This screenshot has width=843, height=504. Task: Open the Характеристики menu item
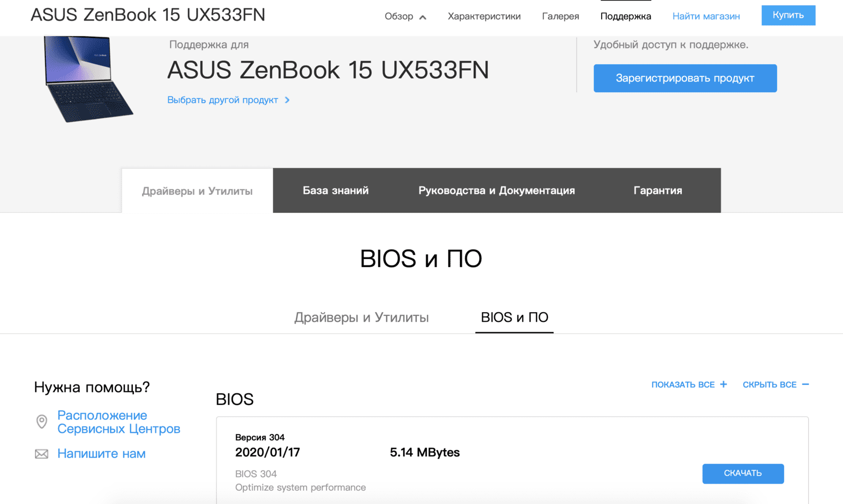[x=484, y=16]
